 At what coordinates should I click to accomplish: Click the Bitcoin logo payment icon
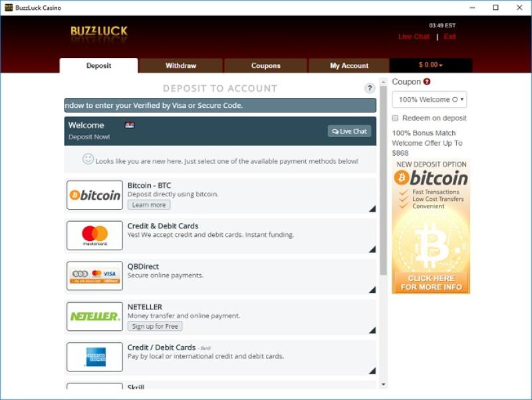(95, 195)
